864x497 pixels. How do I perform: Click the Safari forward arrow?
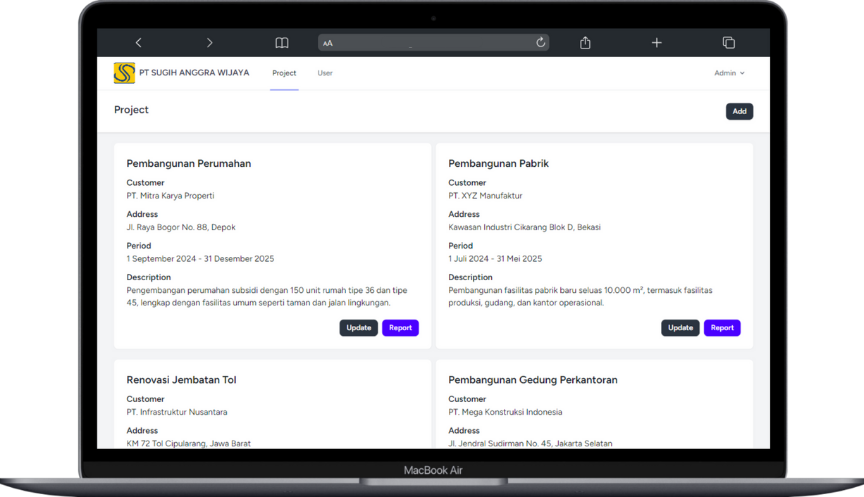point(209,43)
